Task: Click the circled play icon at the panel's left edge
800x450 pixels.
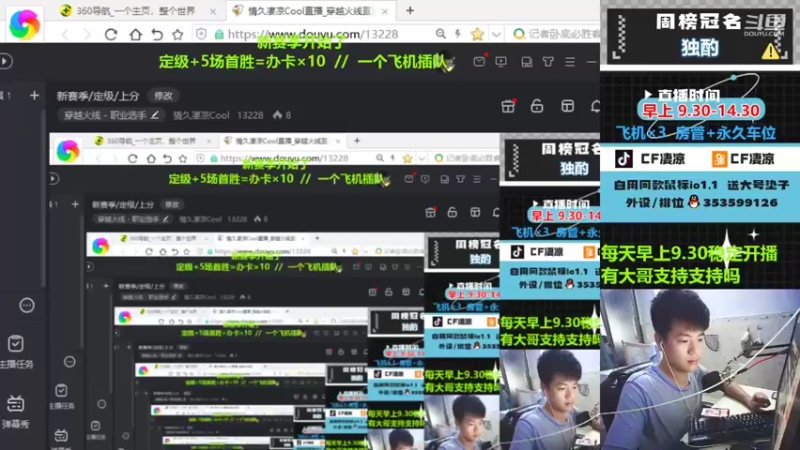Action: point(5,61)
